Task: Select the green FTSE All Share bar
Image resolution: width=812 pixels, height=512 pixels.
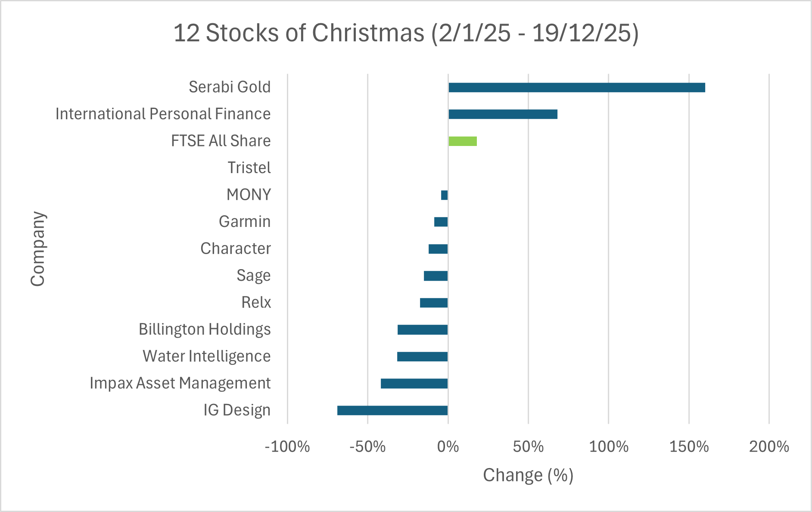Action: pos(463,141)
